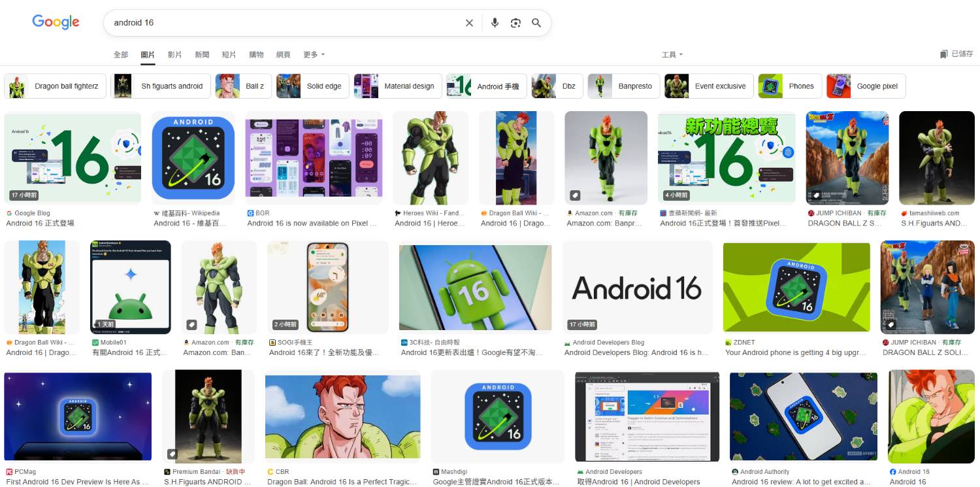Filter by Banpresto chip
Viewport: 980px width, 487px height.
pyautogui.click(x=623, y=86)
